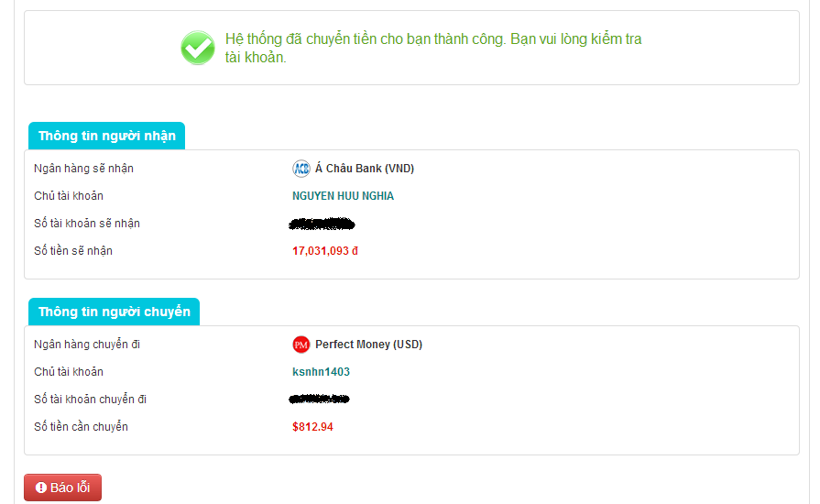Click the exclamation icon on Báo lỗi

(41, 488)
